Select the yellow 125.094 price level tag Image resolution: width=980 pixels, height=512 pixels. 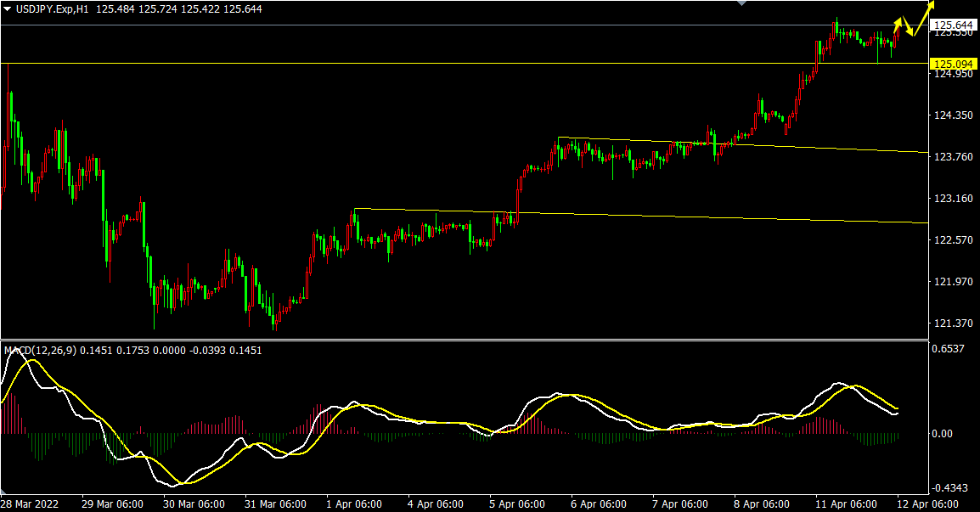[x=953, y=64]
